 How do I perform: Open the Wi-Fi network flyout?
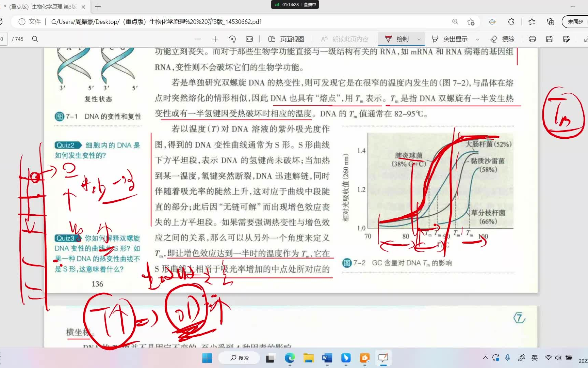click(548, 358)
